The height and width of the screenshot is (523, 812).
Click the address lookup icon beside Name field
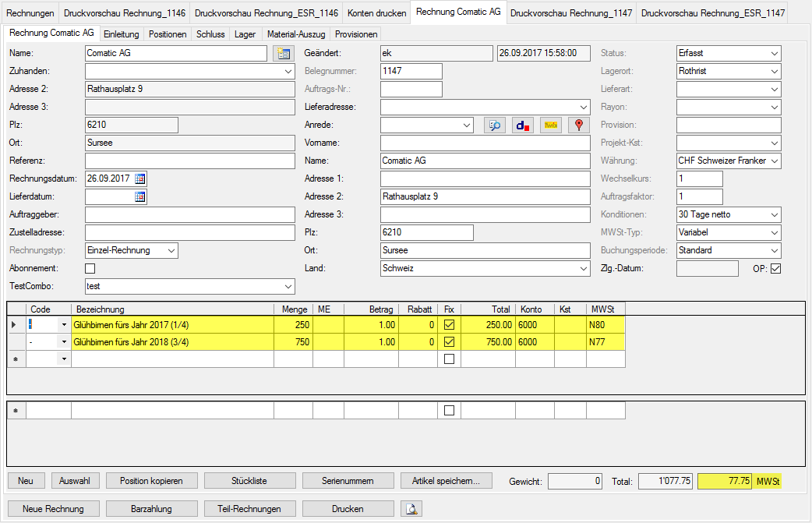pos(283,54)
